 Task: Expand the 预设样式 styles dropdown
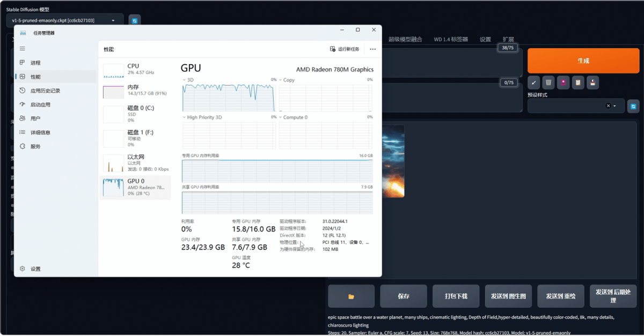(x=615, y=106)
